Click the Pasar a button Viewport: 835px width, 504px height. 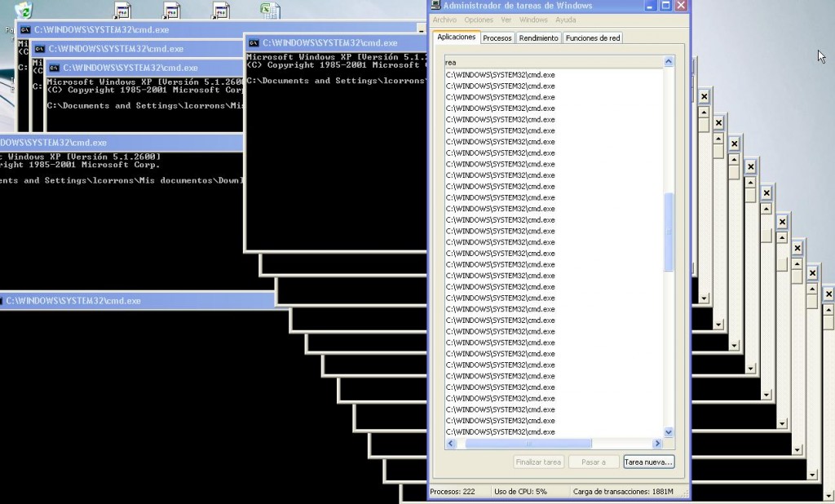[x=594, y=462]
